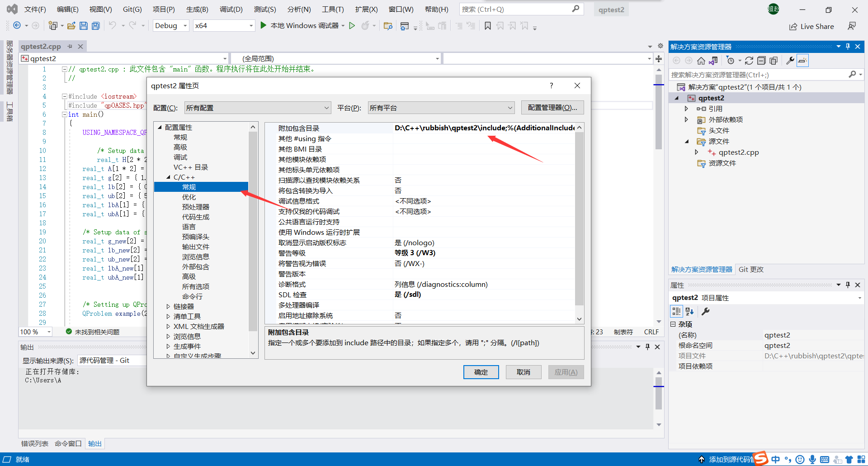The width and height of the screenshot is (868, 466).
Task: Collapse the 源文件 folder in Solution Explorer
Action: click(x=687, y=142)
